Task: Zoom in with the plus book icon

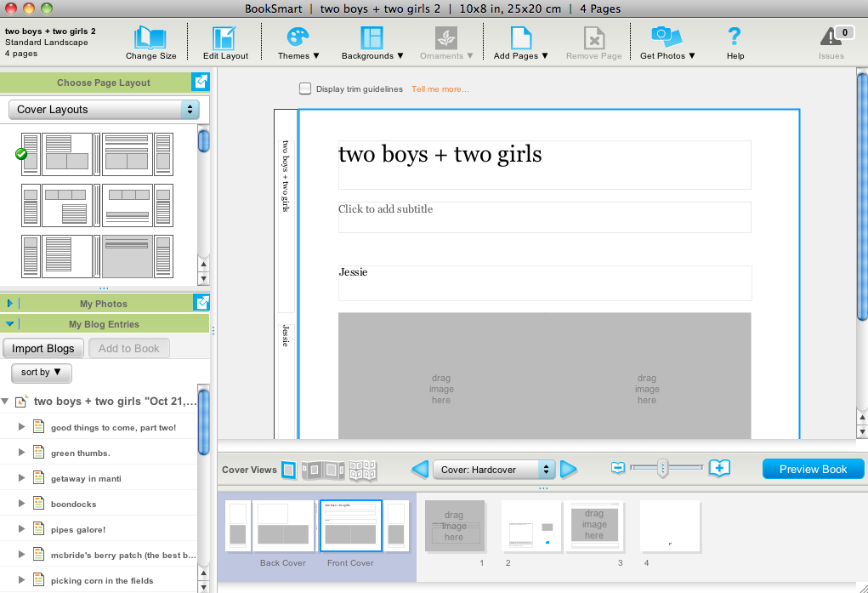Action: point(719,468)
